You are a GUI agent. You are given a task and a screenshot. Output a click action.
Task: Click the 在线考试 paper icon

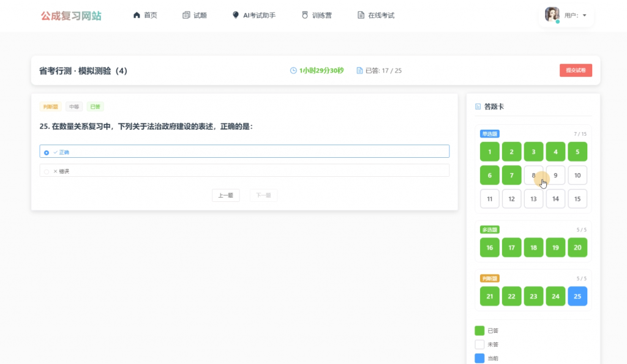(x=361, y=15)
